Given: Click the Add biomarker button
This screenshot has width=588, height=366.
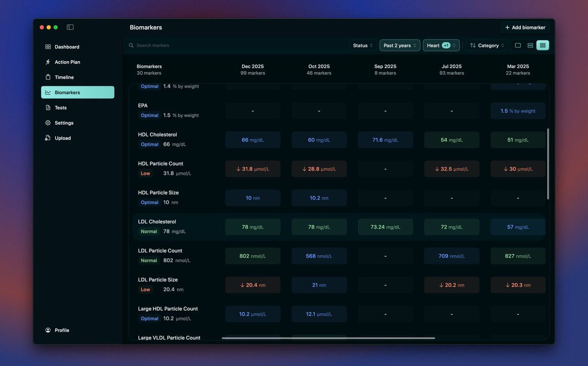Looking at the screenshot, I should (525, 27).
